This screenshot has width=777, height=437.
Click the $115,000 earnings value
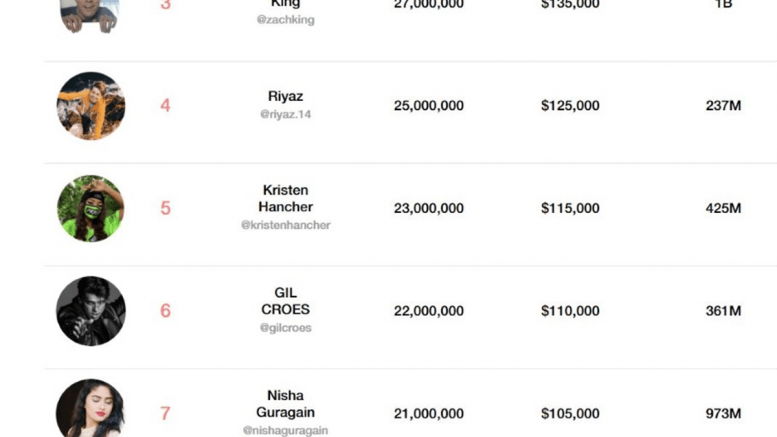point(570,208)
